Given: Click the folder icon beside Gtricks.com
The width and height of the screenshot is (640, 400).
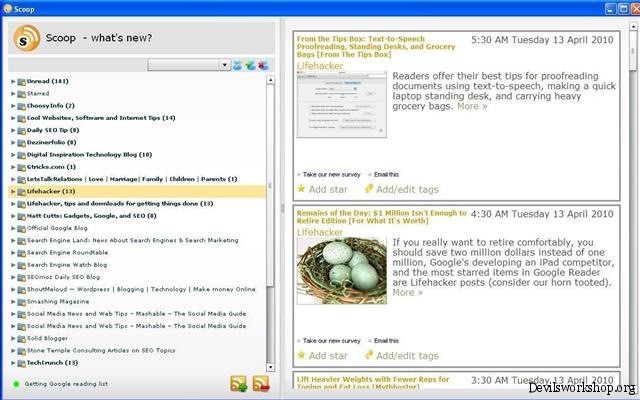Looking at the screenshot, I should coord(22,167).
